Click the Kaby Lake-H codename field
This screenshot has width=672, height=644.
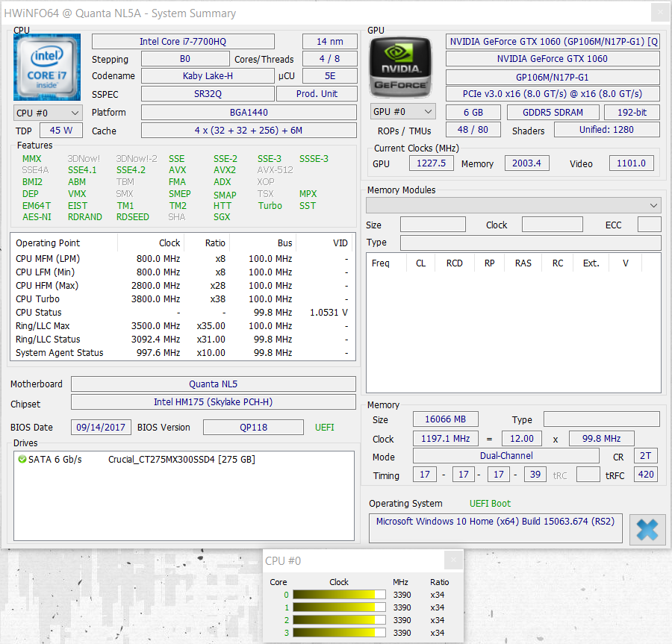(208, 76)
